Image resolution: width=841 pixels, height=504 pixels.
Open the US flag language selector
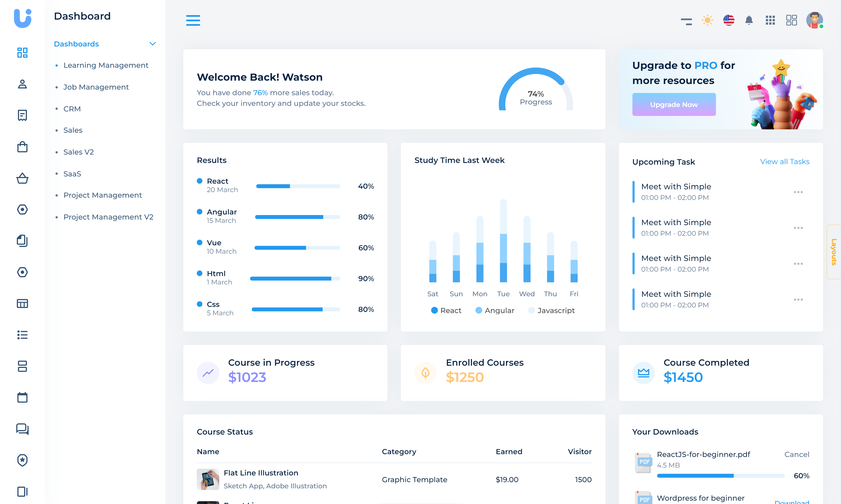click(729, 20)
